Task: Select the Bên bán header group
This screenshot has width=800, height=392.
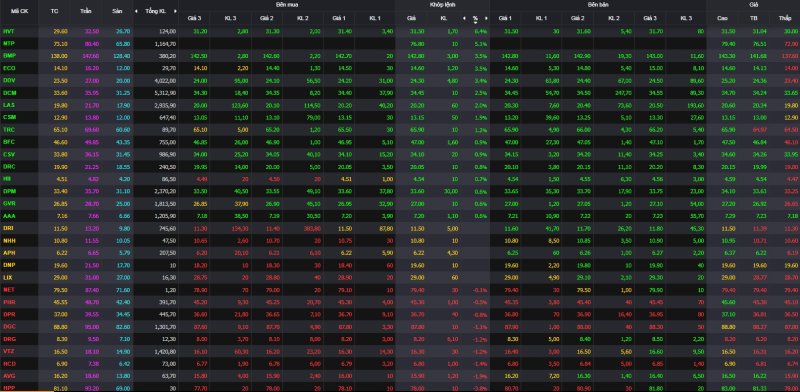Action: (597, 4)
